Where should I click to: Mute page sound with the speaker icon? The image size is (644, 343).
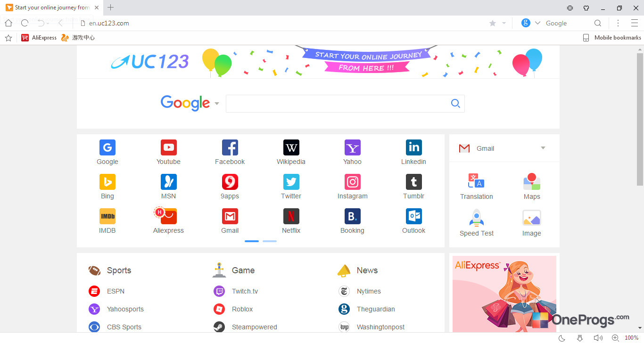coord(597,338)
